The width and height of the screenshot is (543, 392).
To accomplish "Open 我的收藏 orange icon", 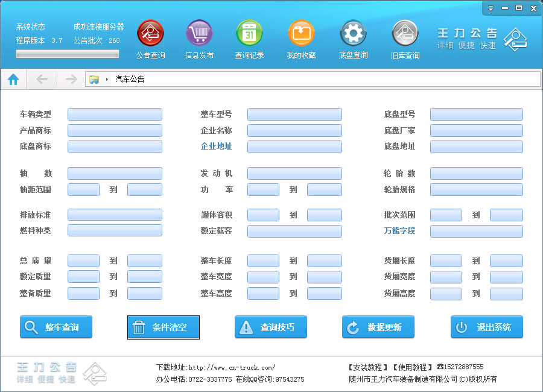I will tap(301, 33).
